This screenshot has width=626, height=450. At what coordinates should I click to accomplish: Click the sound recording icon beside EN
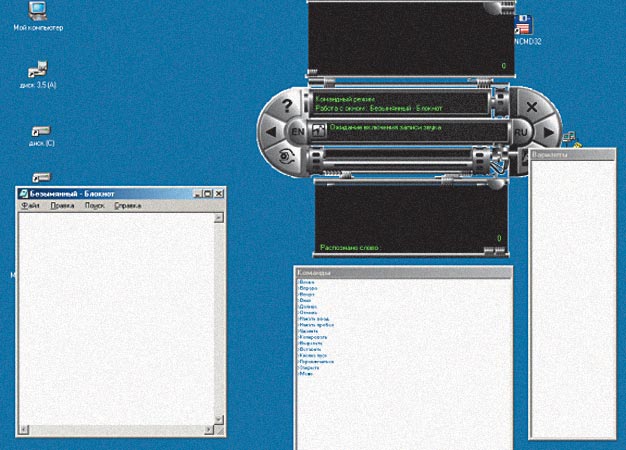[316, 131]
